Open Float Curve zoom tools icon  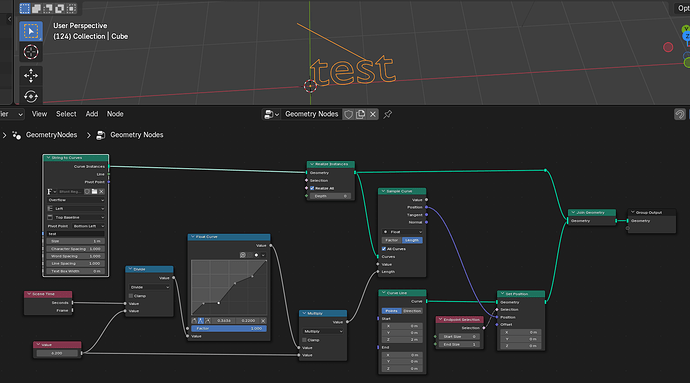pyautogui.click(x=243, y=255)
